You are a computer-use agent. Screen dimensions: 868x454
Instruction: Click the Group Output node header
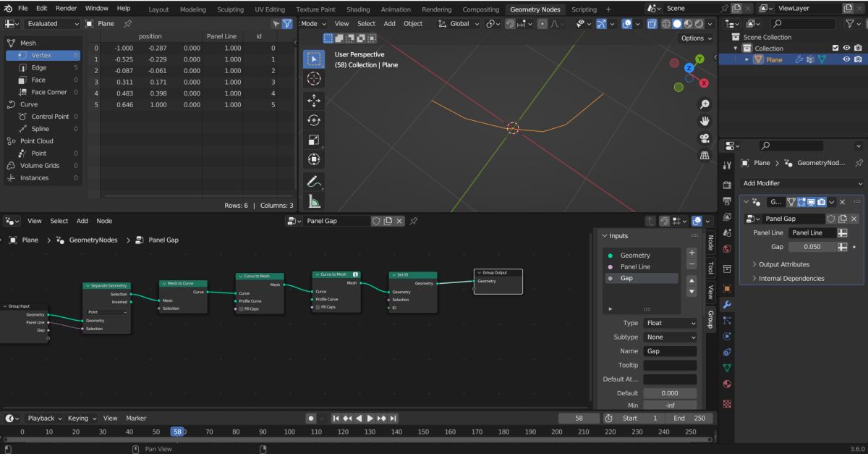(x=498, y=272)
